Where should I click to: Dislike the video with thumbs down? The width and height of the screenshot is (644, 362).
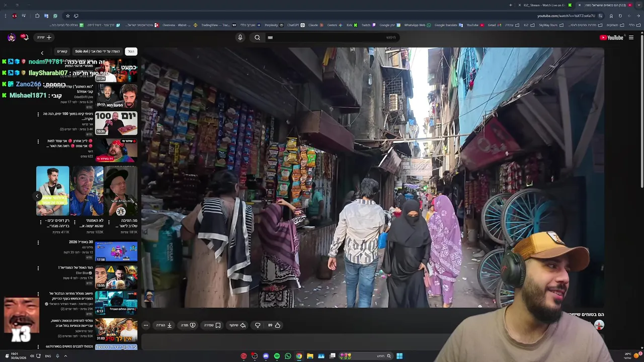click(258, 325)
